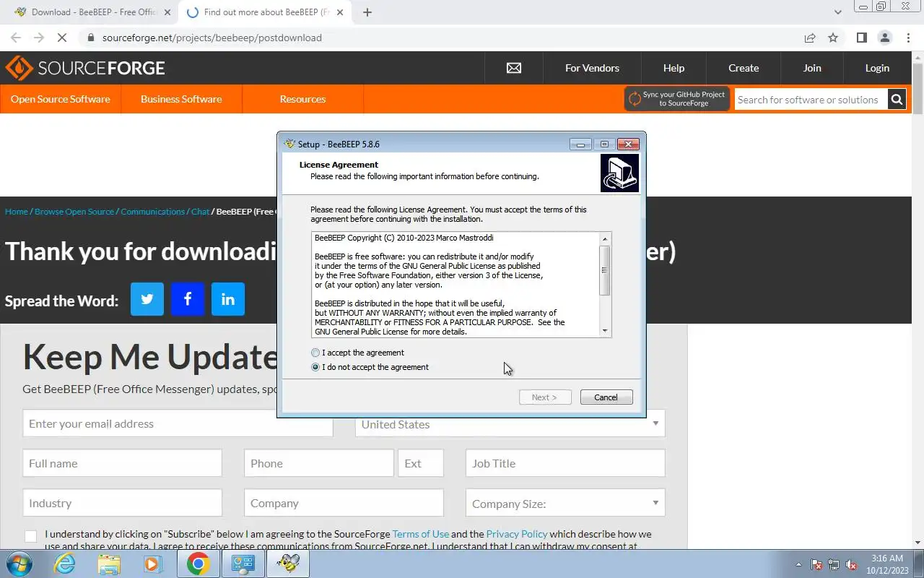
Task: Click For Vendors in header
Action: 592,68
